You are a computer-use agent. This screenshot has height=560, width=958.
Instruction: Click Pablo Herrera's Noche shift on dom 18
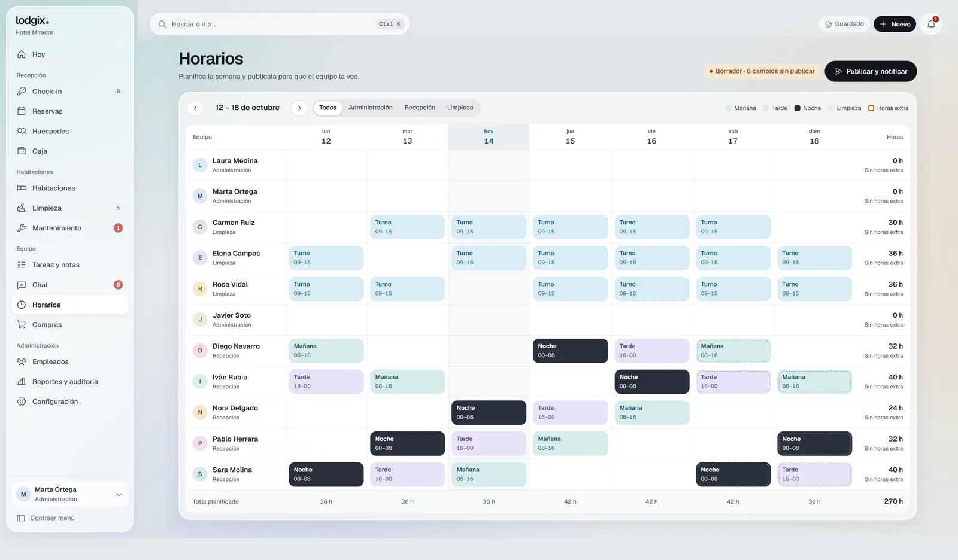click(814, 443)
